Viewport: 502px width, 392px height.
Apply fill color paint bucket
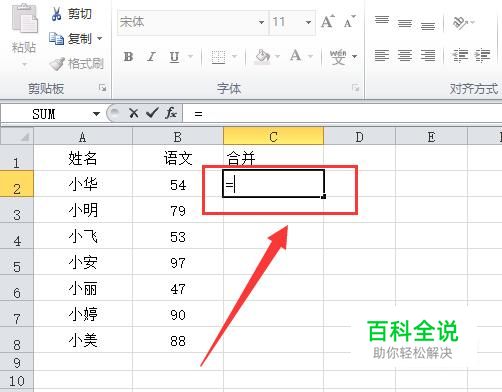[x=262, y=57]
